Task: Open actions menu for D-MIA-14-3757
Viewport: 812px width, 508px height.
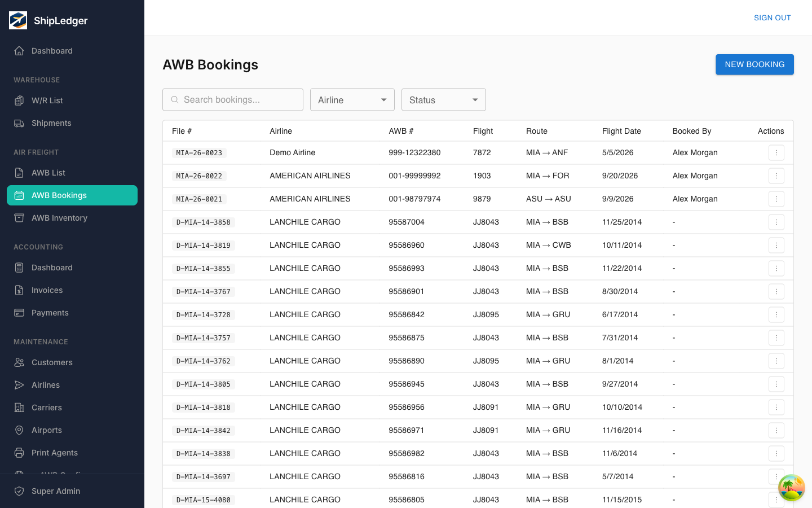Action: click(x=776, y=338)
